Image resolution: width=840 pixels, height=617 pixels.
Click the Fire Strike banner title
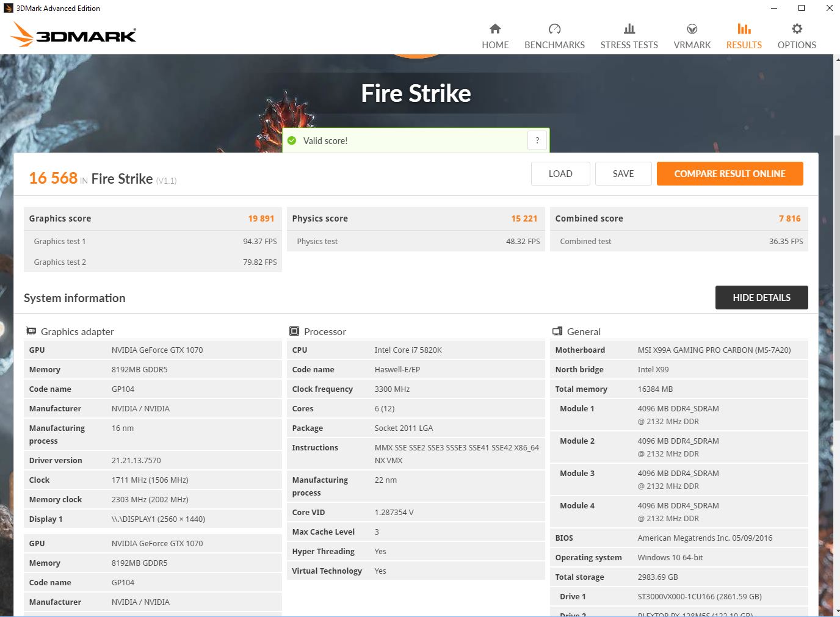pos(416,93)
